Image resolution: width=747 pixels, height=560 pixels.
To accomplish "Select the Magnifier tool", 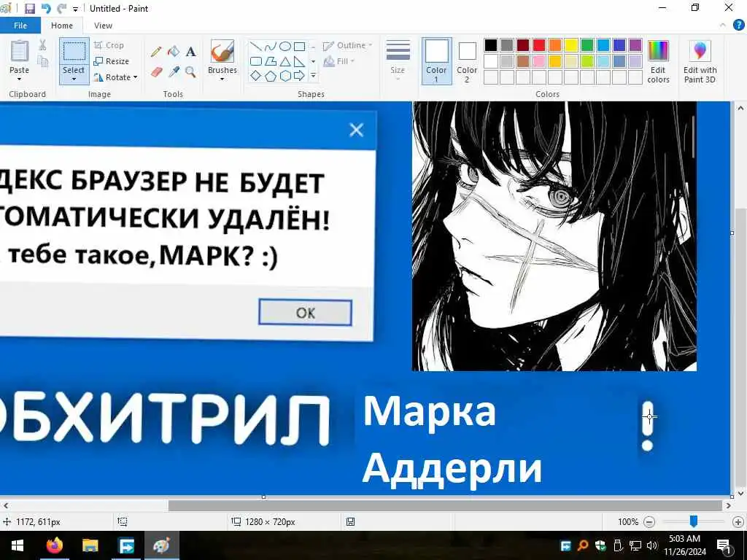I will pos(190,72).
